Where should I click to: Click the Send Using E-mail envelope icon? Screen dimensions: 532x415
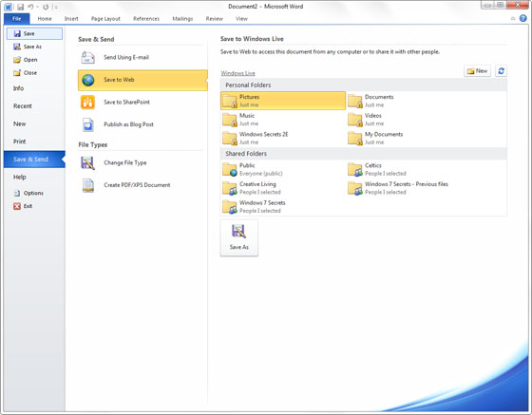(x=87, y=58)
